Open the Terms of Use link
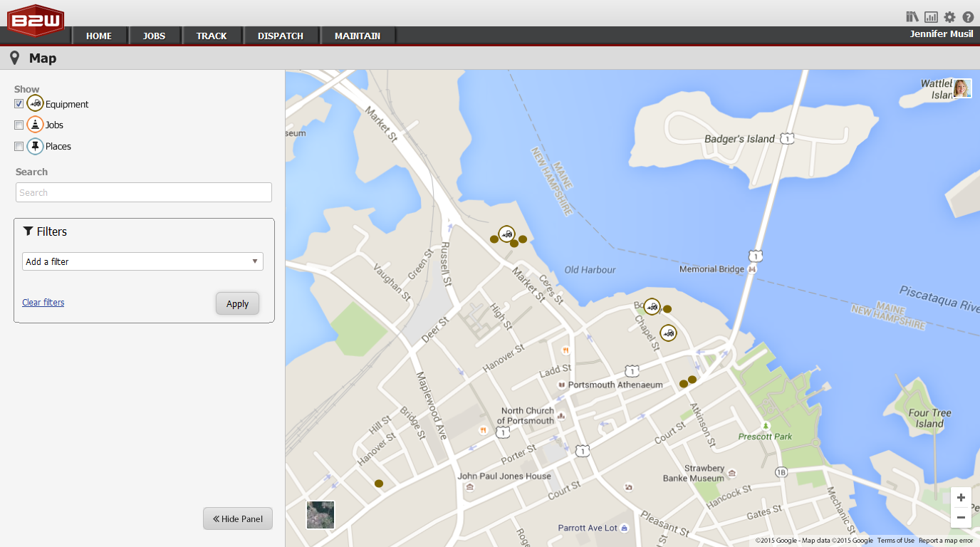The height and width of the screenshot is (547, 980). (895, 541)
